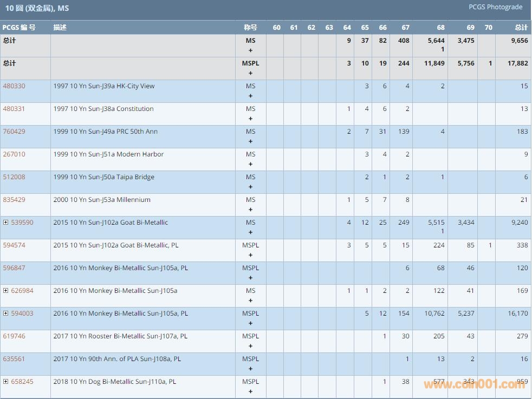Screen dimensions: 532x399
Task: Open PCGS number 480330
Action: click(14, 86)
